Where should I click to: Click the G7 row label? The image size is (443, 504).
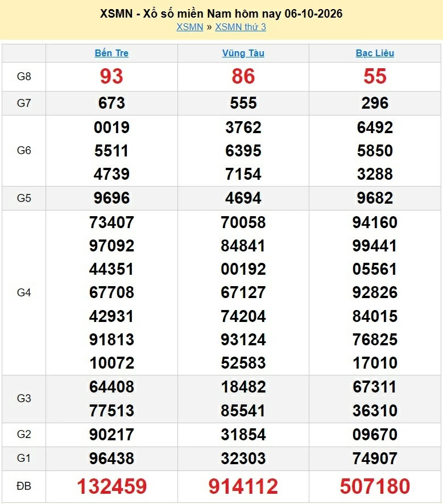[24, 103]
